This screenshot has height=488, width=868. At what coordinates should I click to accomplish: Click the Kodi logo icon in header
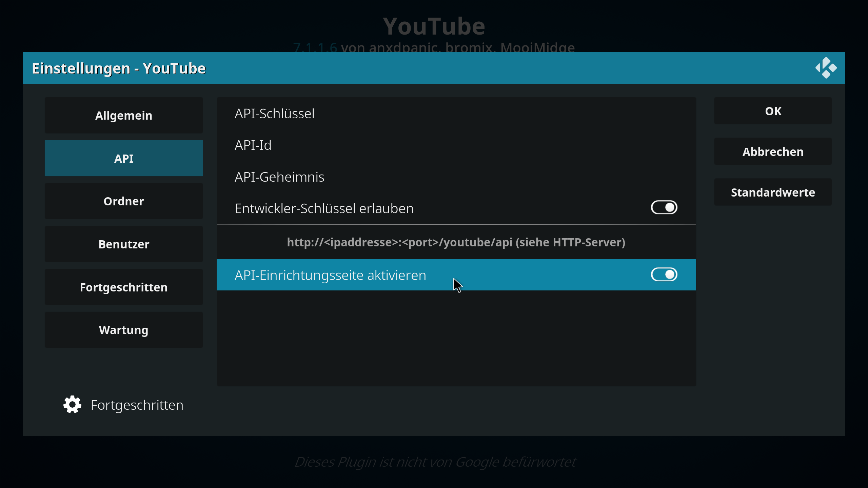(x=826, y=68)
